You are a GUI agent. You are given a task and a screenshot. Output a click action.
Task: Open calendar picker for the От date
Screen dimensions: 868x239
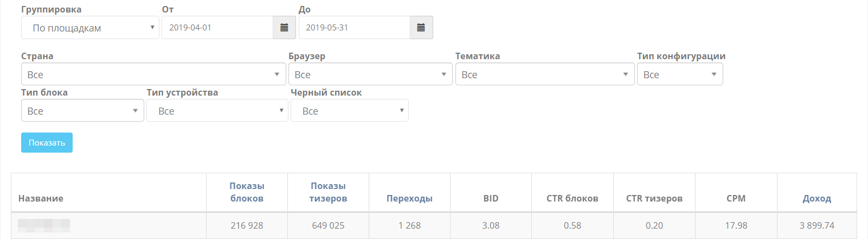(284, 28)
